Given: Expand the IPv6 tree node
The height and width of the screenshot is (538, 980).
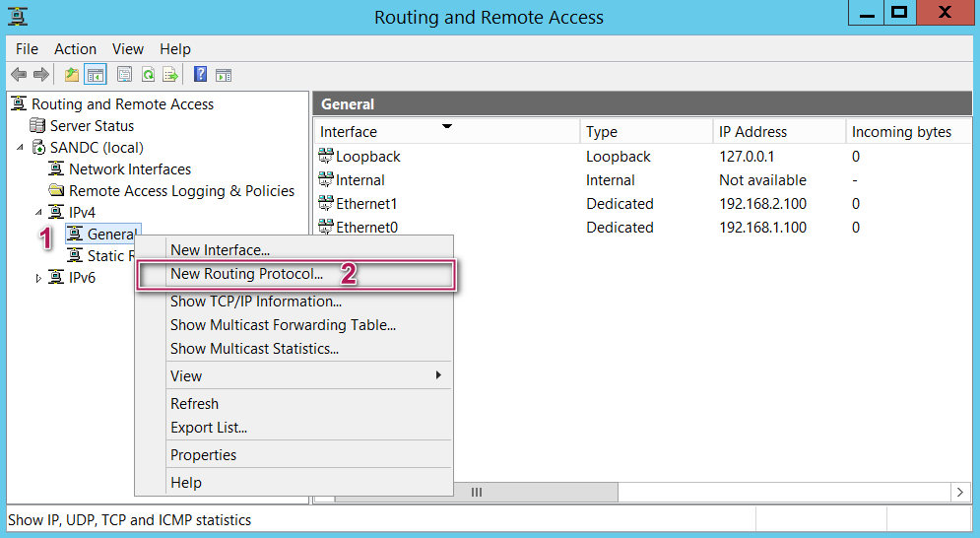Looking at the screenshot, I should tap(39, 278).
